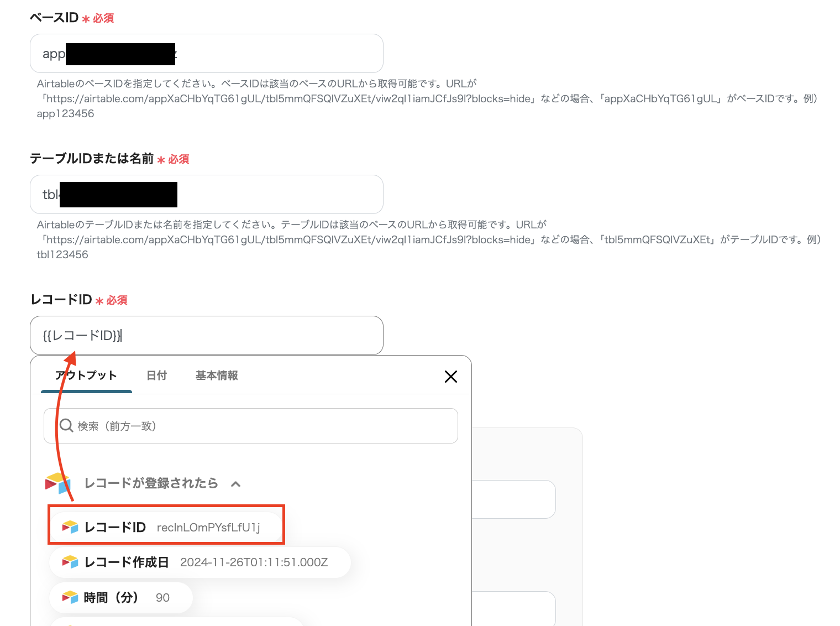Switch to the 日付 tab
This screenshot has height=626, width=840.
pos(156,375)
